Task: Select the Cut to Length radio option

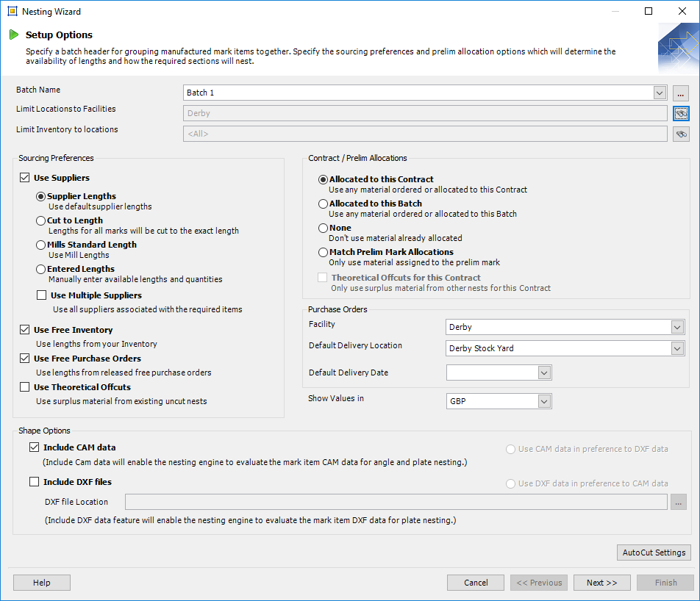Action: tap(41, 220)
